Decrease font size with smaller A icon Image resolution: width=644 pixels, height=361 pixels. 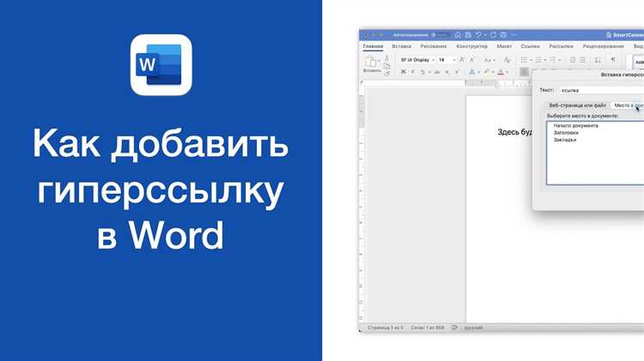472,60
